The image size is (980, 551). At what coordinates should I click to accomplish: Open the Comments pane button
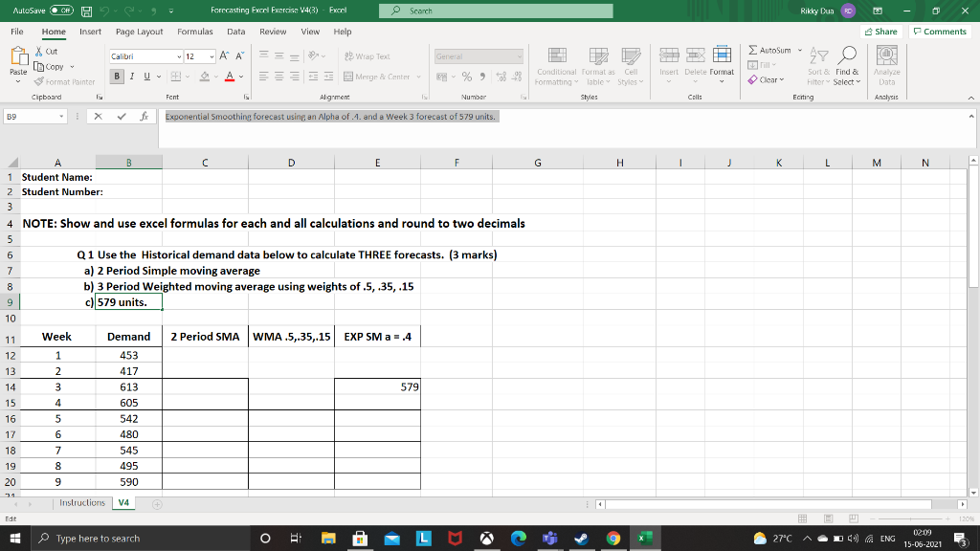[940, 32]
